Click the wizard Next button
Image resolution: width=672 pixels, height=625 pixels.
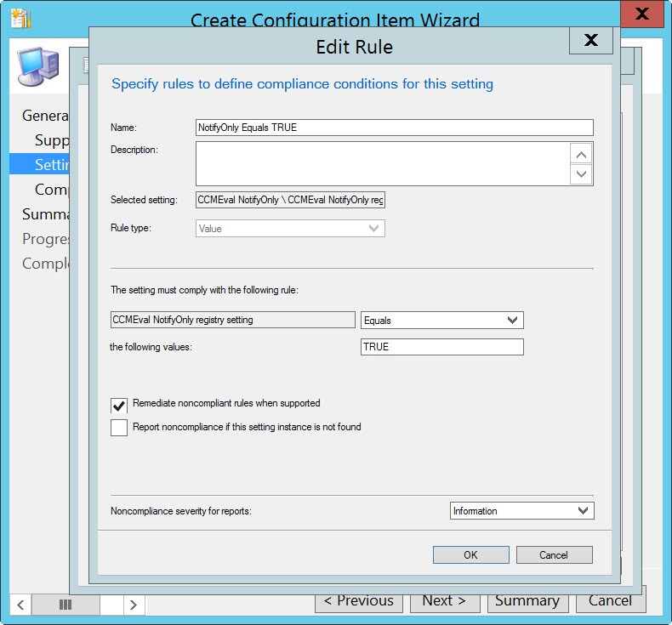tap(444, 600)
